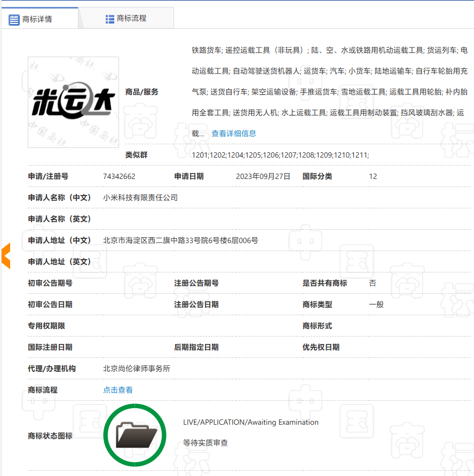Select the 商标详情 tab

37,19
